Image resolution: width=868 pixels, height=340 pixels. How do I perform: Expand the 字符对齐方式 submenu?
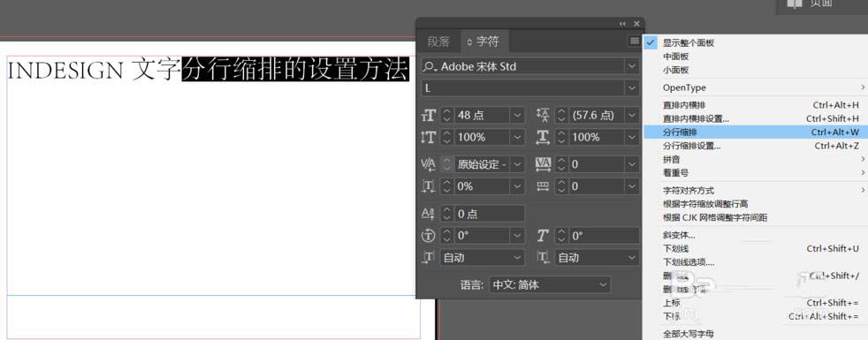(x=756, y=190)
